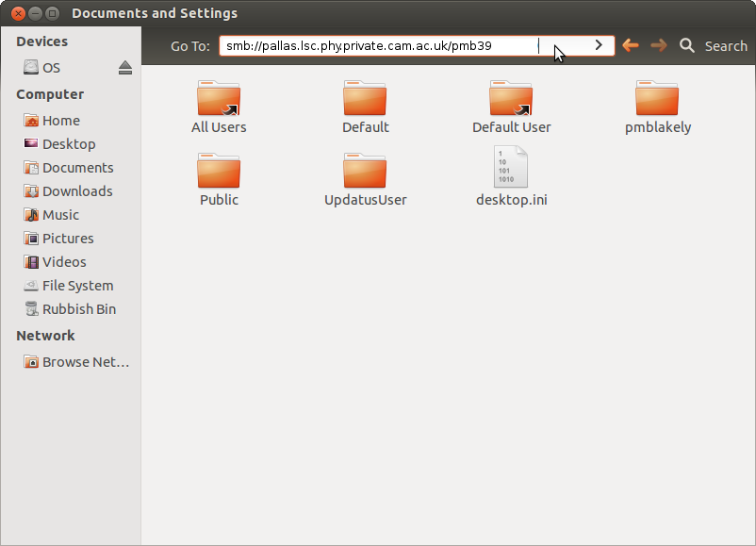Screen dimensions: 756x546
Task: Browse Network from the sidebar
Action: coord(85,362)
